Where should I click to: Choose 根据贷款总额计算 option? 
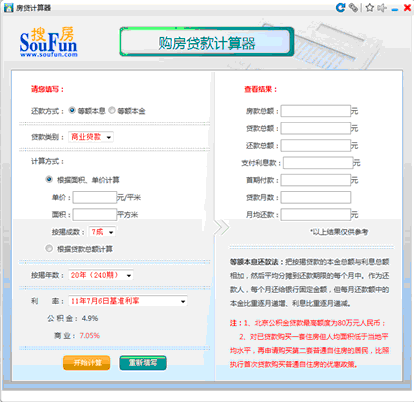49,248
